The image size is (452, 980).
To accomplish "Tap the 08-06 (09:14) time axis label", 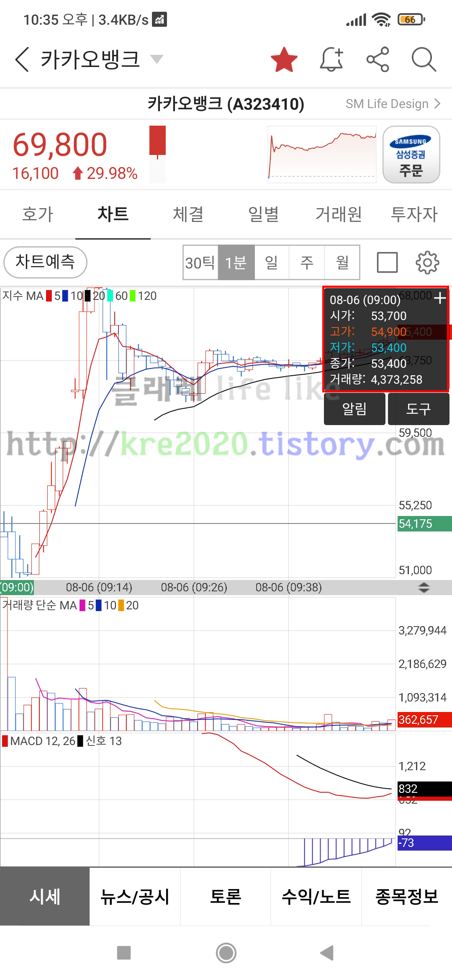I will pos(99,588).
